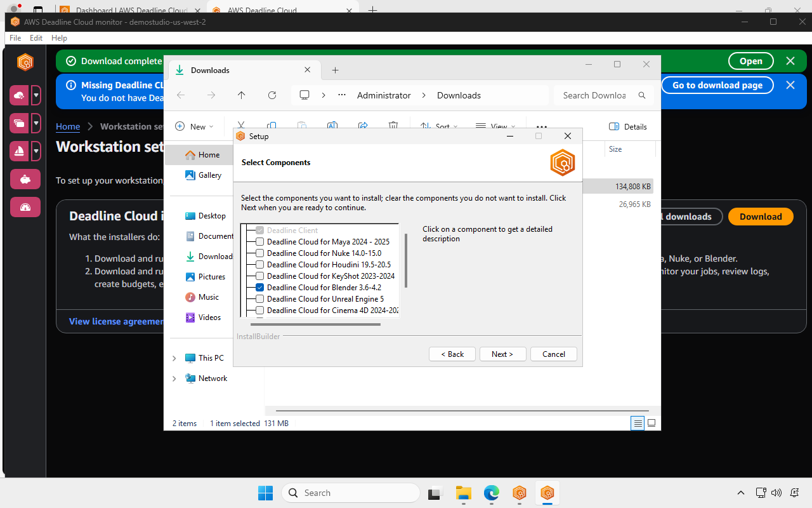Share the selected file via toolbar icon
Screen dimensions: 812x508
pos(363,125)
